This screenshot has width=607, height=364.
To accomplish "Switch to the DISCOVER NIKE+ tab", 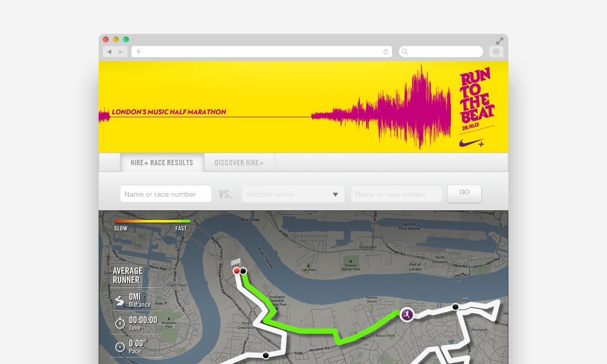I will (x=239, y=162).
